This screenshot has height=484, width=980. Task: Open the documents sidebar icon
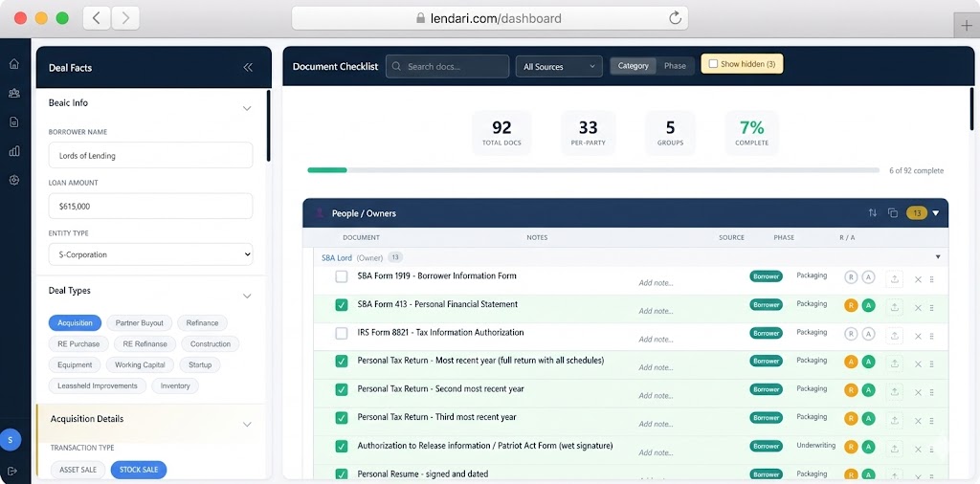(13, 121)
